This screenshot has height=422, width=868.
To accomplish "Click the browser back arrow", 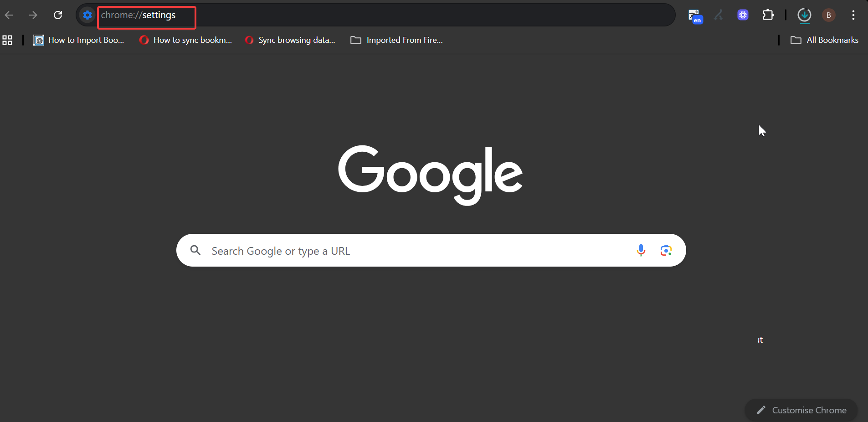I will pos(9,15).
